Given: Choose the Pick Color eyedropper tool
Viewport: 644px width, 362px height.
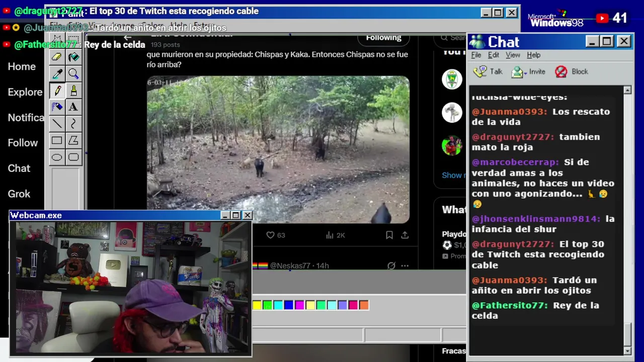Looking at the screenshot, I should (57, 74).
